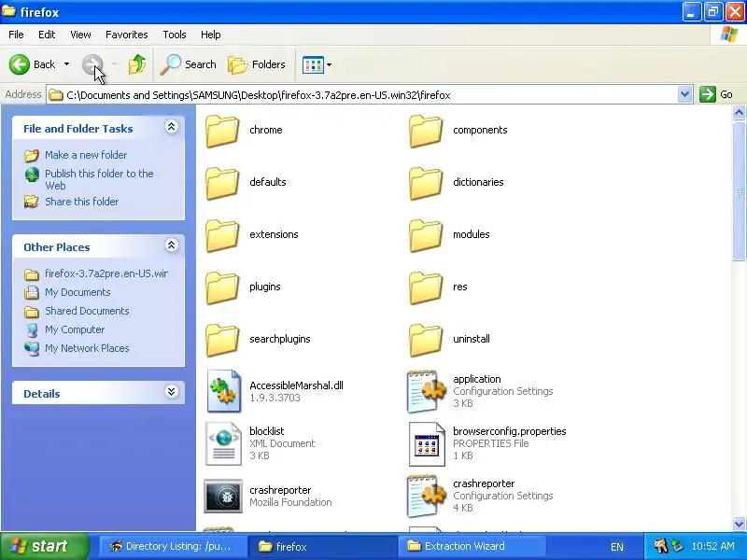
Task: Open the Favorites menu
Action: click(127, 35)
